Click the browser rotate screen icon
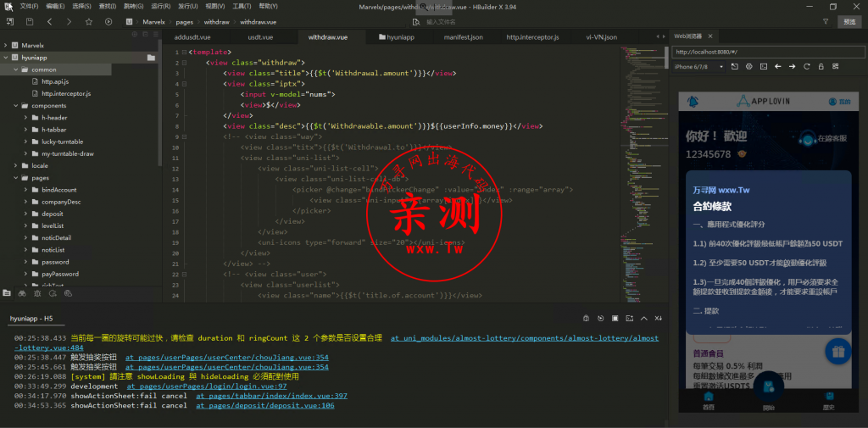868x428 pixels. (x=735, y=66)
